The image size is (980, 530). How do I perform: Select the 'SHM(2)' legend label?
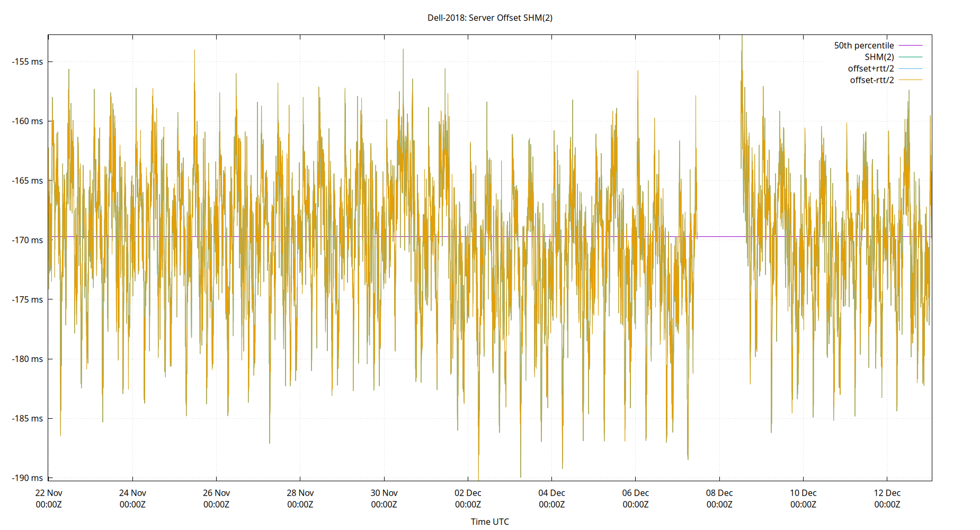pos(879,57)
